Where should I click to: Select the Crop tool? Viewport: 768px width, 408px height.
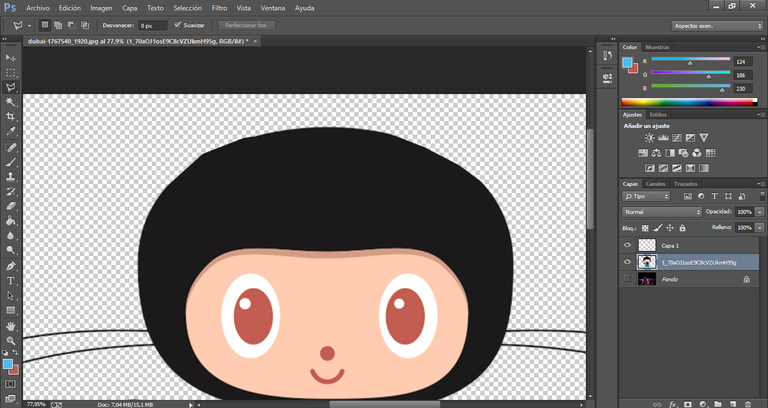point(11,116)
